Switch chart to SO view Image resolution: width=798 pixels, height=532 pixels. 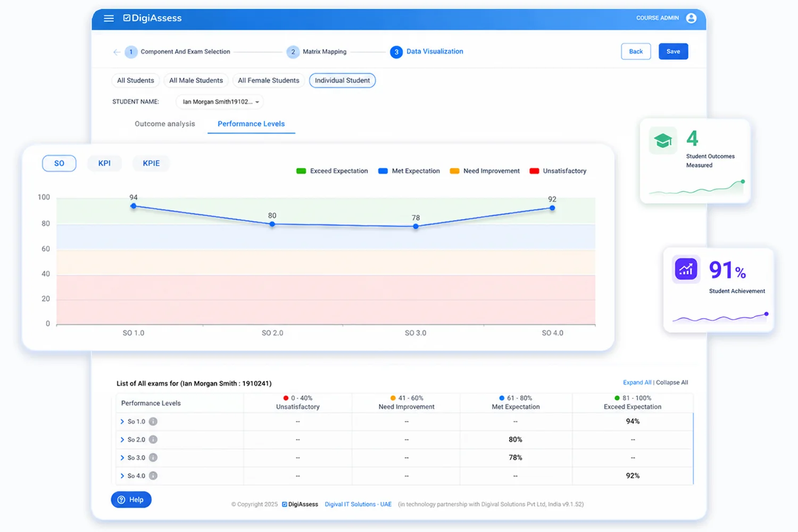click(x=59, y=163)
